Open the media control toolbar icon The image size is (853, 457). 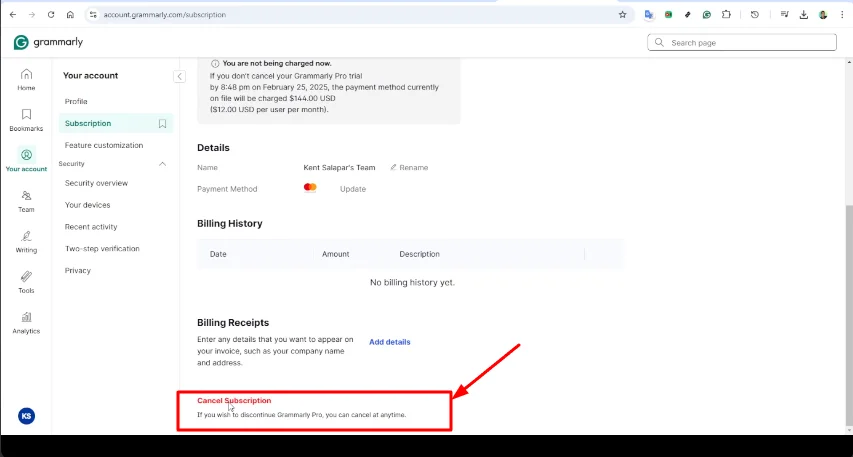tap(784, 15)
